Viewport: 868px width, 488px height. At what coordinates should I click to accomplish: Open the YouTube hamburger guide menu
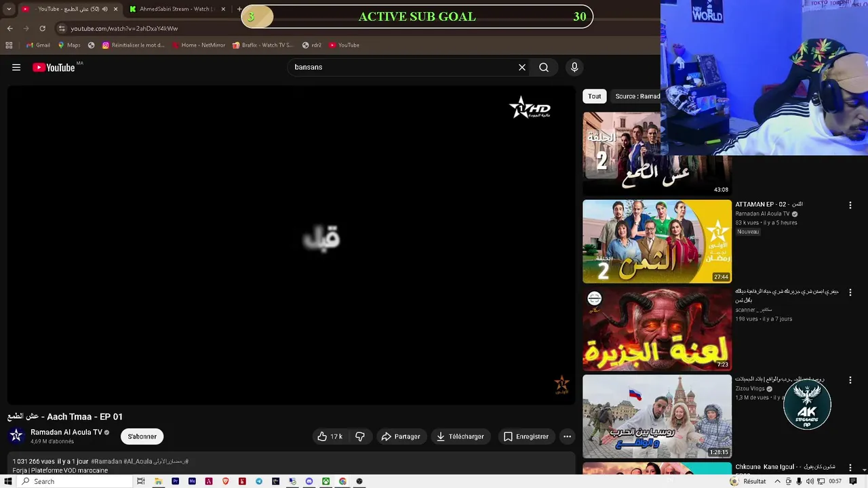tap(16, 67)
